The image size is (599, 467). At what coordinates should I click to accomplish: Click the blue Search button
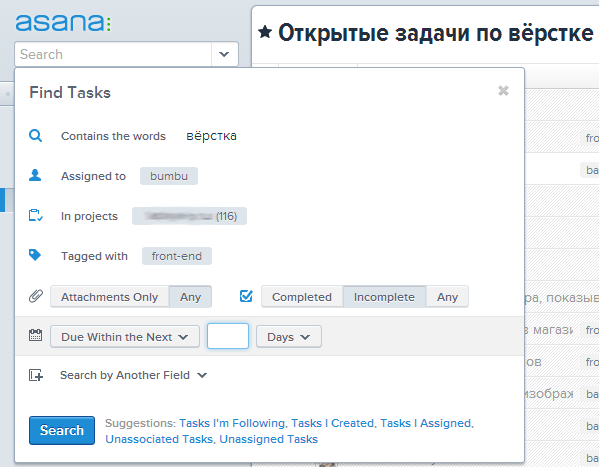[x=62, y=430]
